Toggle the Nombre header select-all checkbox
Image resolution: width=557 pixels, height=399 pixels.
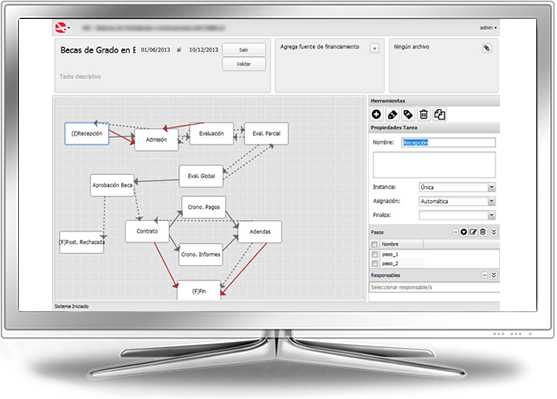coord(374,244)
